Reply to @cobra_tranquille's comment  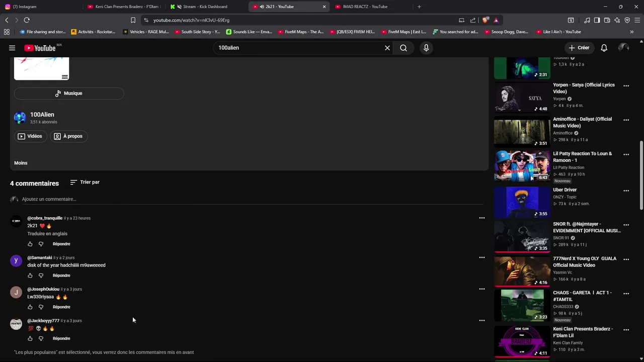61,244
